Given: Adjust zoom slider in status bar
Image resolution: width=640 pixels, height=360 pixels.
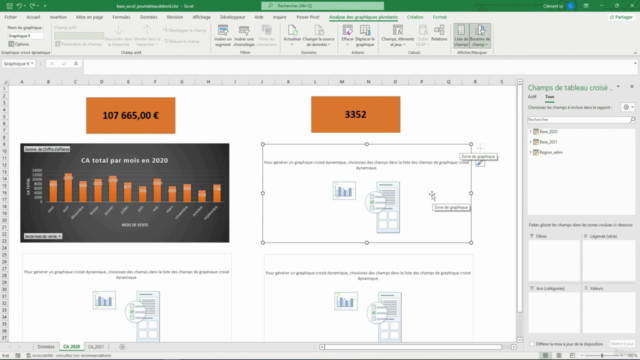Looking at the screenshot, I should point(602,356).
